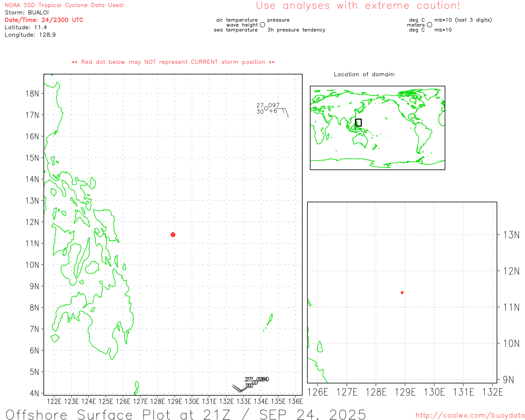Viewport: 525px width, 420px height.
Task: Click the 'air temperature' legend label
Action: (x=237, y=20)
